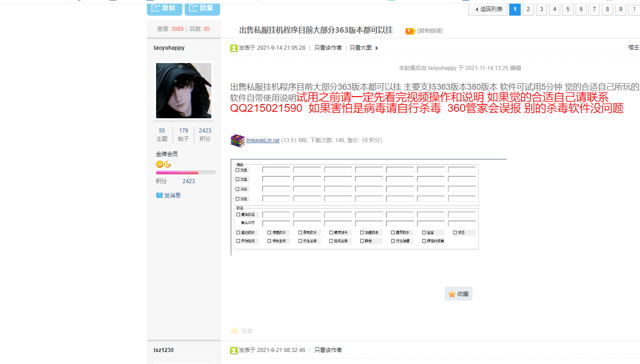Click the 回复 link below first post

click(247, 331)
